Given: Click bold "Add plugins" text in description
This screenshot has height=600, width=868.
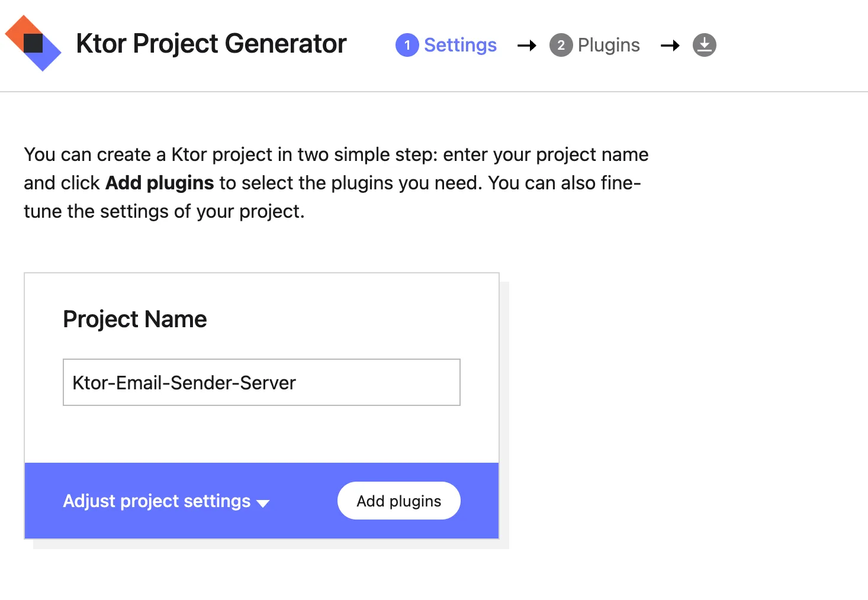Looking at the screenshot, I should pos(159,183).
